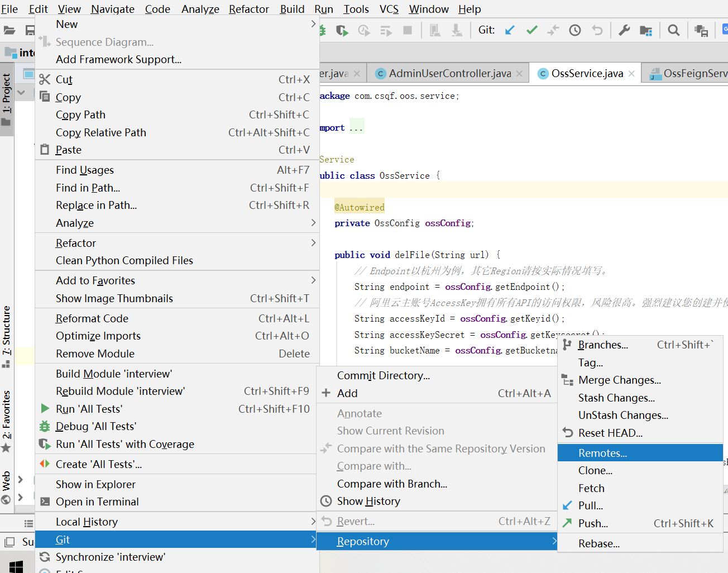Click the Windows Start button
728x573 pixels.
pyautogui.click(x=16, y=566)
